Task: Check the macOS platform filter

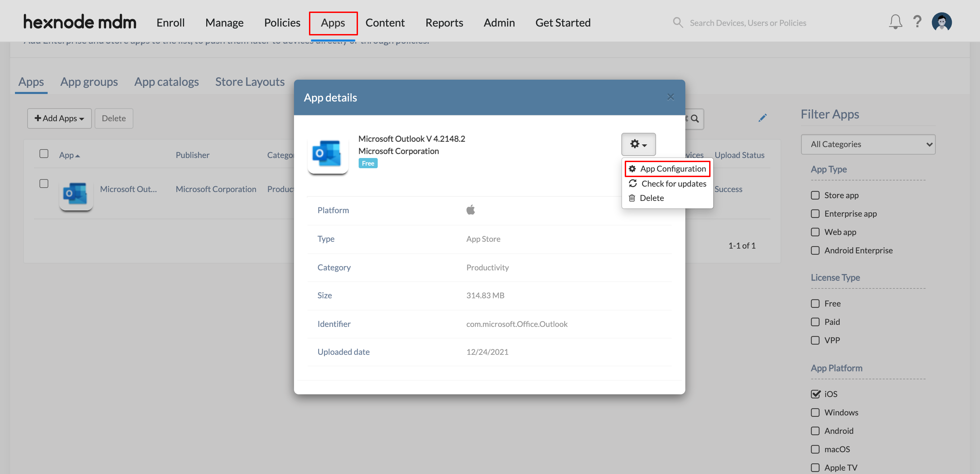Action: [815, 449]
